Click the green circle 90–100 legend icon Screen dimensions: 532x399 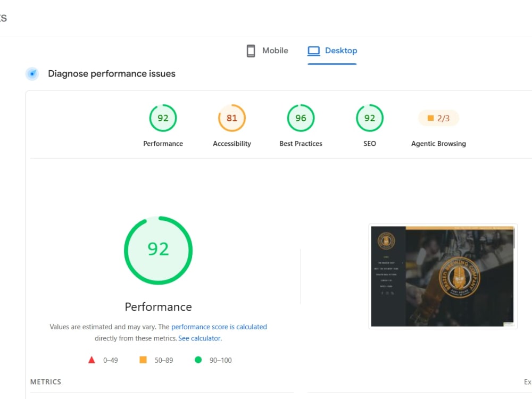(198, 360)
